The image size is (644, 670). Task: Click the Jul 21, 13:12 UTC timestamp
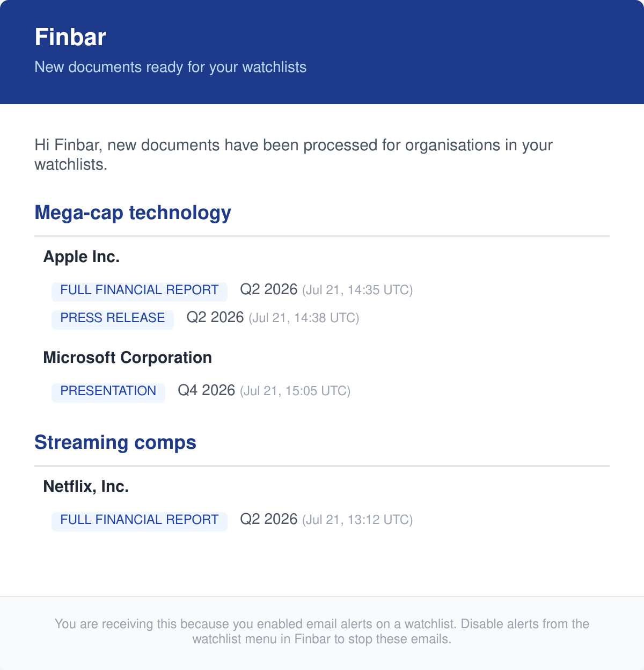357,520
